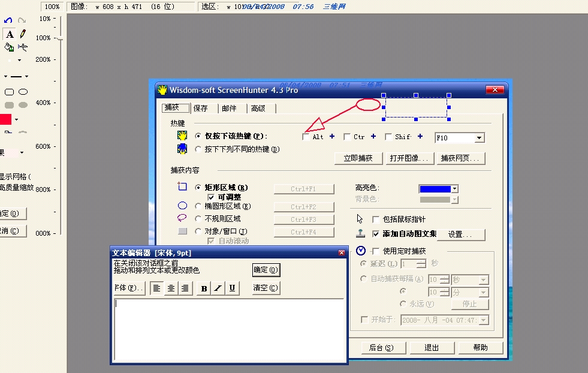This screenshot has height=373, width=588.
Task: Close the 文本编辑器 dialog
Action: (x=342, y=253)
